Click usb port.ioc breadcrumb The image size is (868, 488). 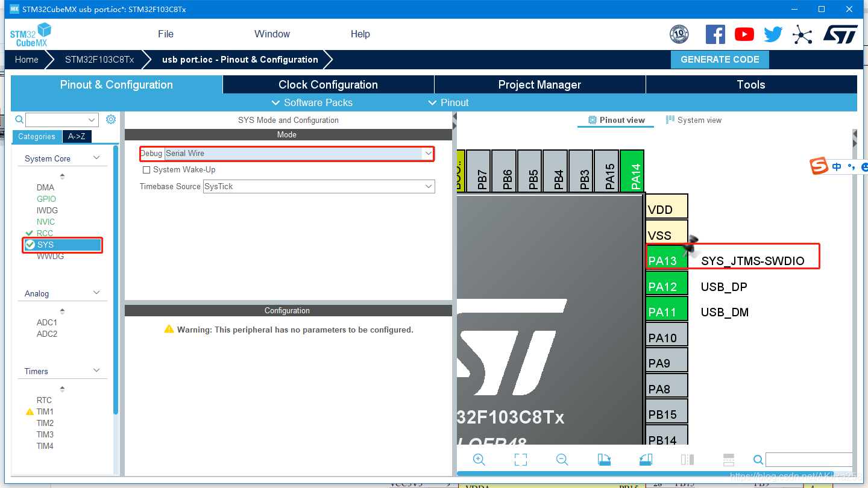tap(240, 60)
